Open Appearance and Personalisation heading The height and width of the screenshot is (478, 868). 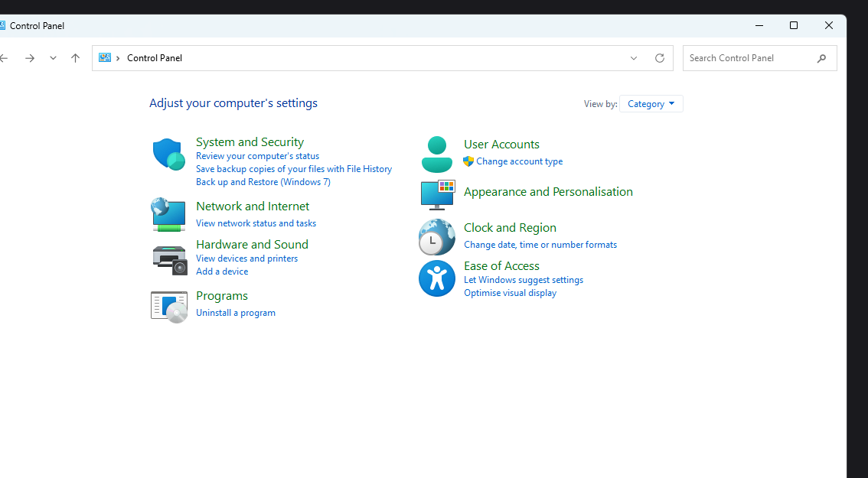tap(548, 191)
